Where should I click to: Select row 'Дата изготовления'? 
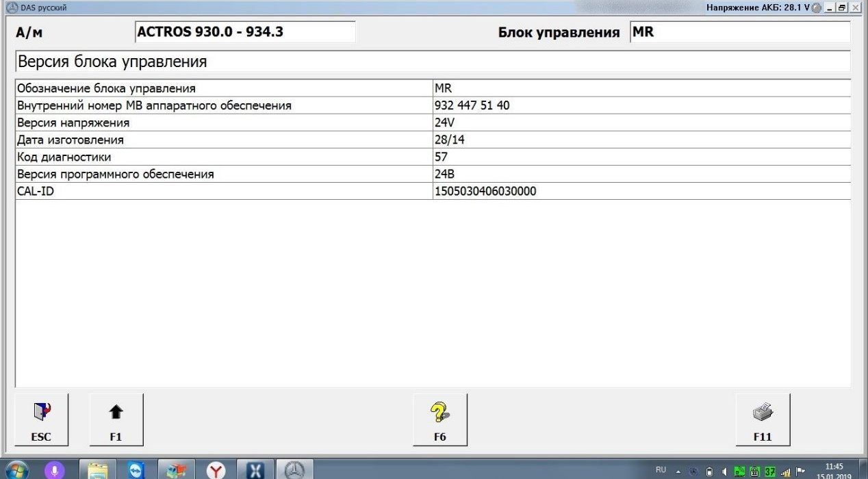click(x=433, y=140)
